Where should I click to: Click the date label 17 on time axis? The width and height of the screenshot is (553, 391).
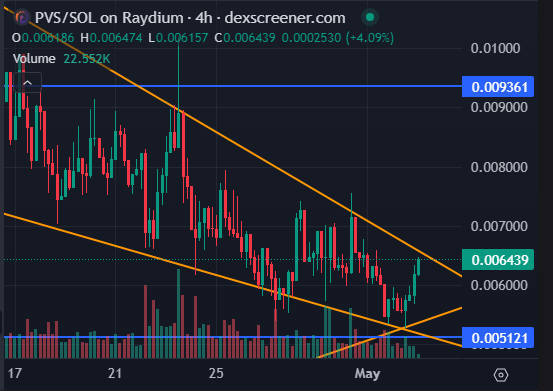[15, 373]
